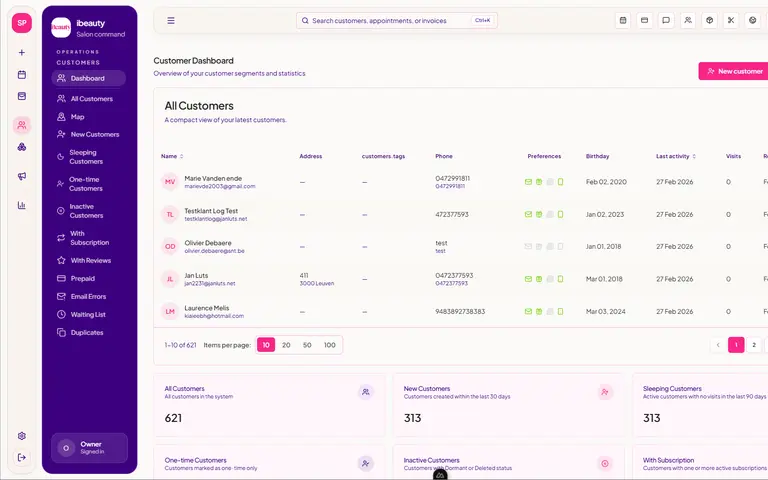Image resolution: width=768 pixels, height=480 pixels.
Task: Open Email Errors in the sidebar
Action: click(x=88, y=296)
